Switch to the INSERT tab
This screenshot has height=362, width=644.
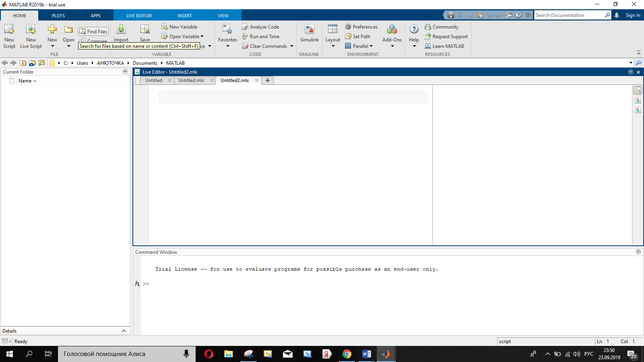(x=185, y=16)
